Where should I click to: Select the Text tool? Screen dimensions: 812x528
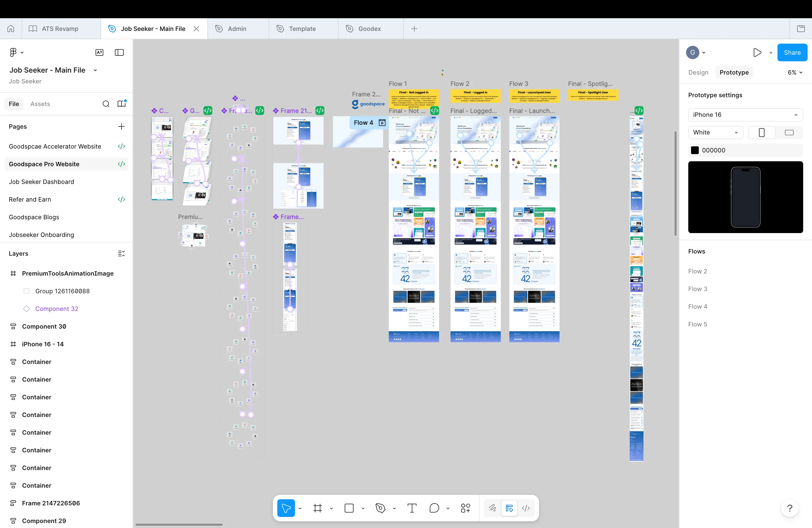[412, 508]
